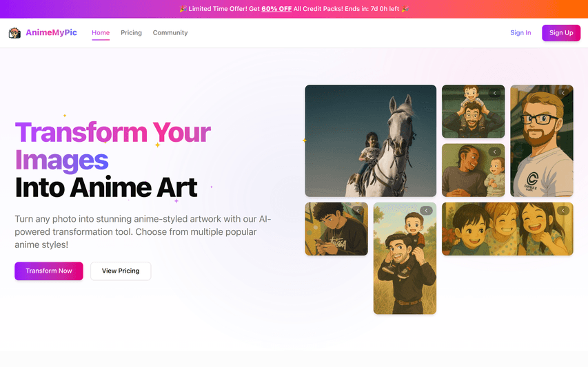The image size is (588, 367).
Task: Click chevron on man and baby thumbnail
Action: [x=495, y=151]
